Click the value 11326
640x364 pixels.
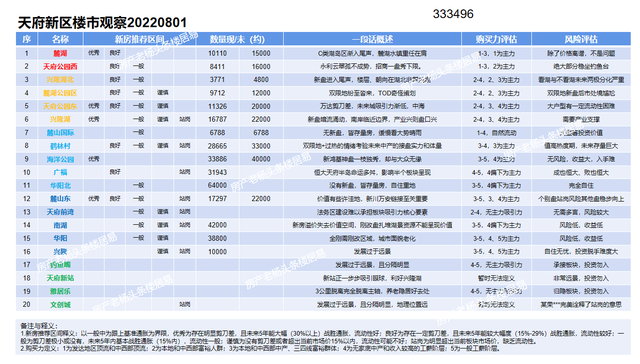point(217,106)
